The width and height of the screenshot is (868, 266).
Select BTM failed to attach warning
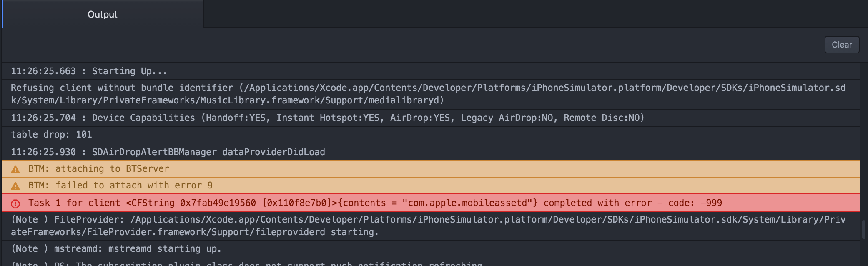431,186
